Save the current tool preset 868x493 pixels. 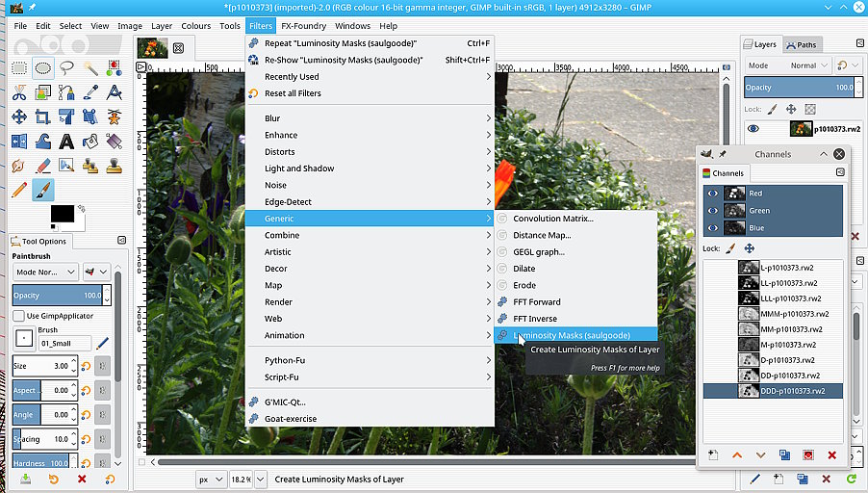(25, 479)
